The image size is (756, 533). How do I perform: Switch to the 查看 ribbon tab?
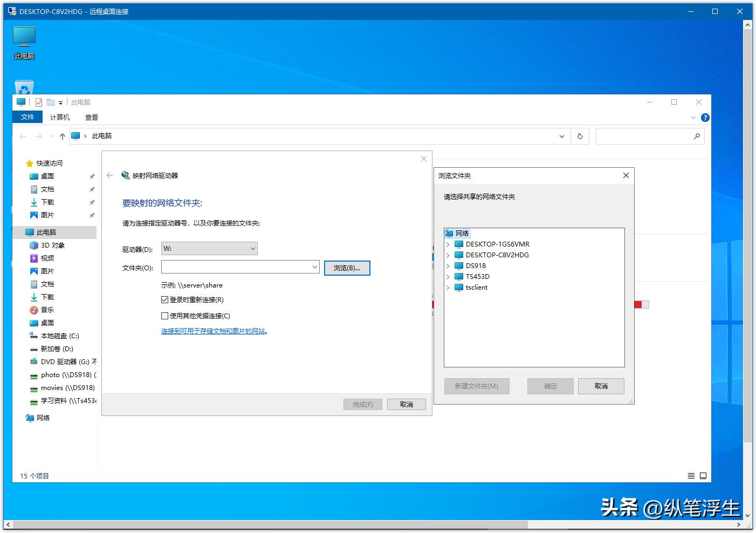pyautogui.click(x=91, y=117)
